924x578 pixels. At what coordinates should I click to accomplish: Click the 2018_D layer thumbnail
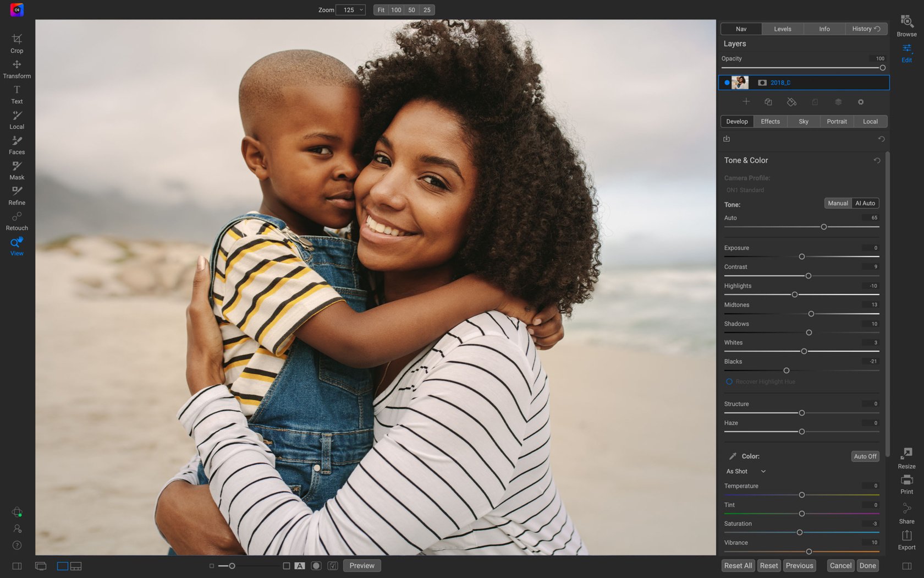[740, 82]
